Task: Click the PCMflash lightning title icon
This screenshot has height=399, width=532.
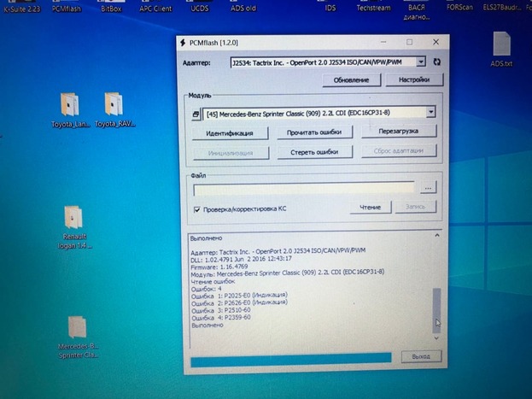Action: [182, 42]
